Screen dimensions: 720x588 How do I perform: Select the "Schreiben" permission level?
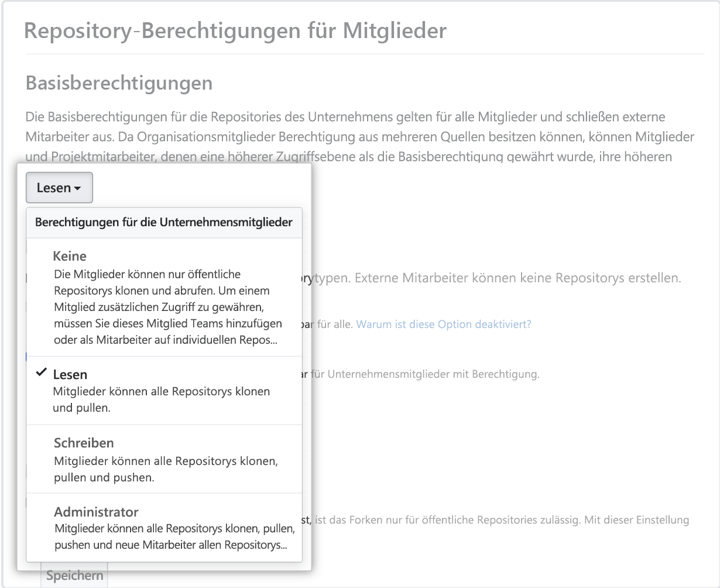(84, 443)
